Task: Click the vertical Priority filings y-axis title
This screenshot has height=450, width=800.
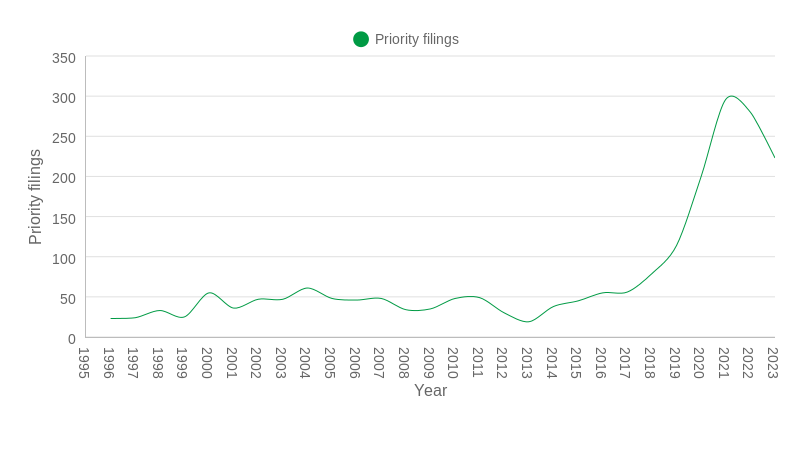Action: pyautogui.click(x=35, y=197)
